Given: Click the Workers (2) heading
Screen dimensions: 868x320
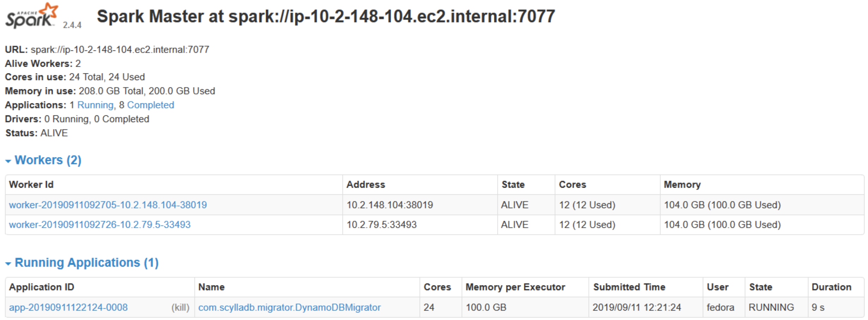Looking at the screenshot, I should 48,160.
